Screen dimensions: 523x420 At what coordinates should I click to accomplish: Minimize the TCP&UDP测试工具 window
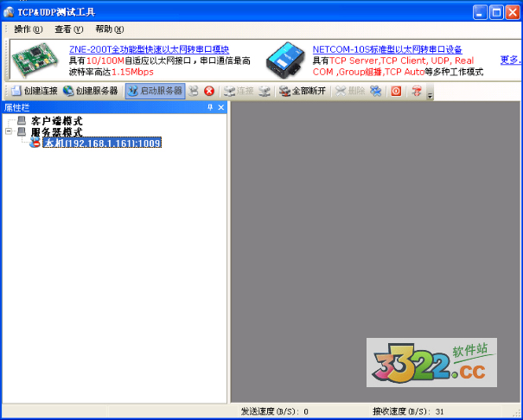(480, 13)
